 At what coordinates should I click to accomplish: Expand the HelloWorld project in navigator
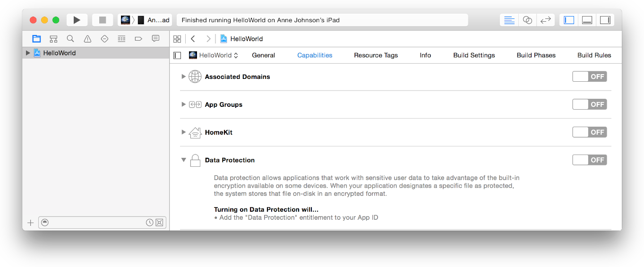pos(28,53)
